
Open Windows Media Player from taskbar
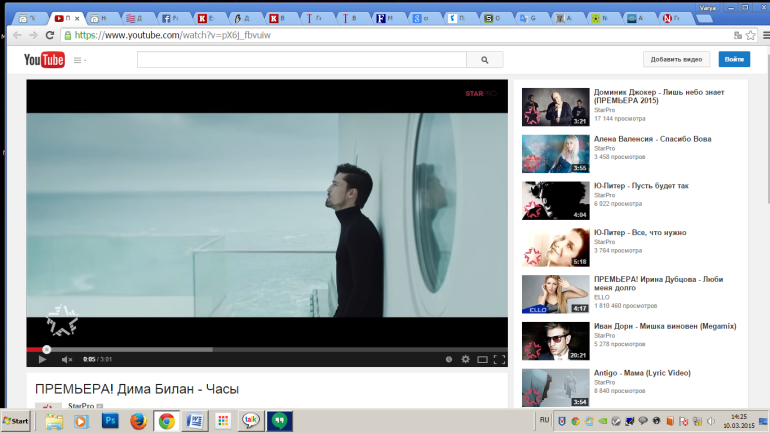(82, 421)
